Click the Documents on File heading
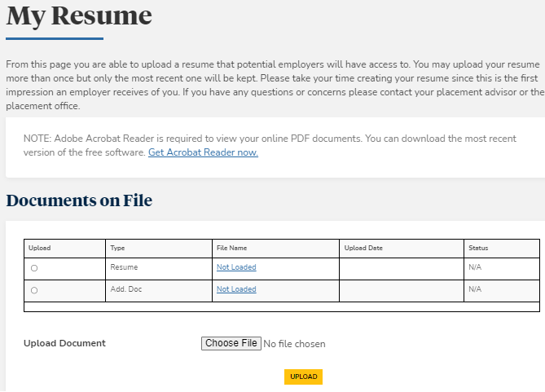The height and width of the screenshot is (392, 545). [x=79, y=200]
